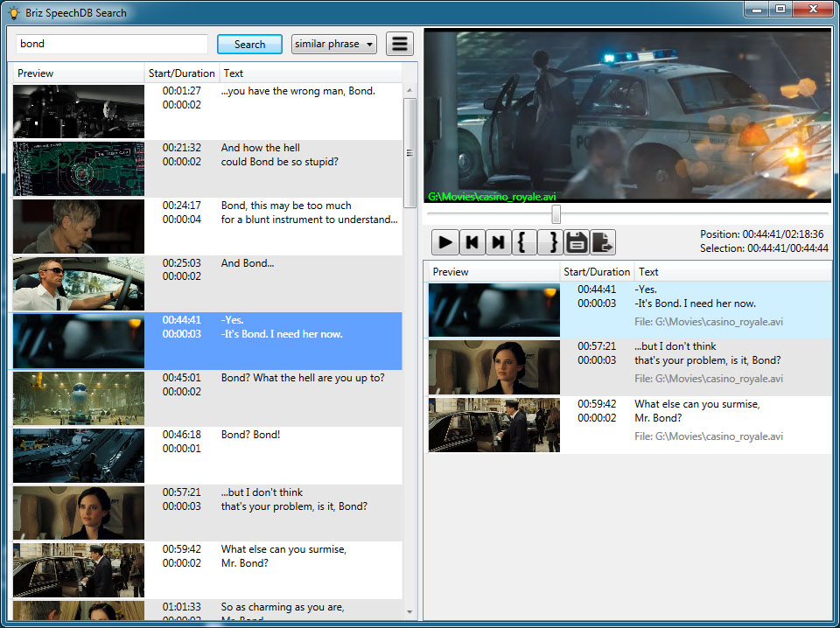Viewport: 840px width, 628px height.
Task: Select text 'could Bond be so stupid?'
Action: pyautogui.click(x=280, y=162)
